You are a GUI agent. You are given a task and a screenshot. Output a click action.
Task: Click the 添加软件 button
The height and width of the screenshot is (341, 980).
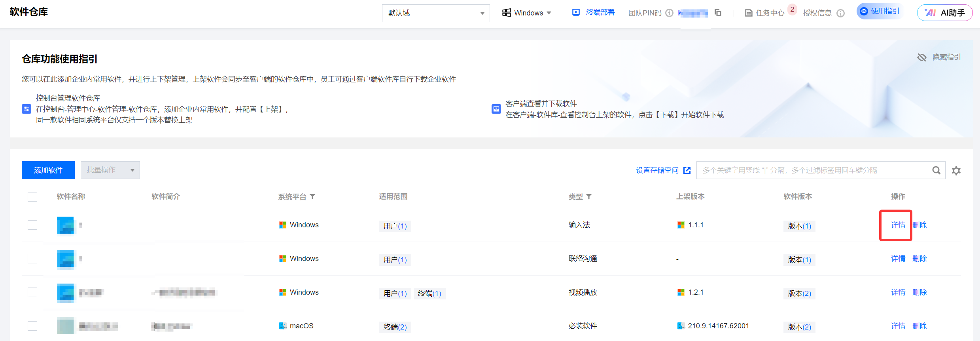tap(48, 170)
